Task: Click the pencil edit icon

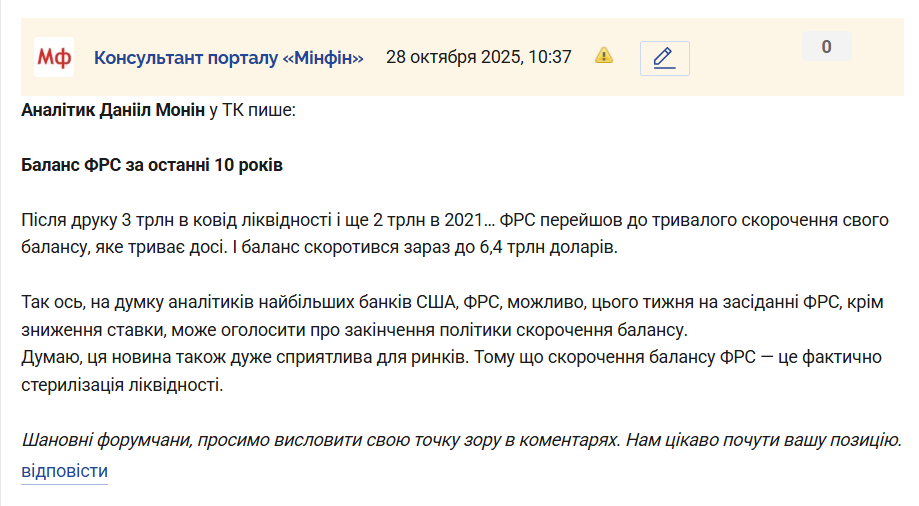Action: click(664, 58)
